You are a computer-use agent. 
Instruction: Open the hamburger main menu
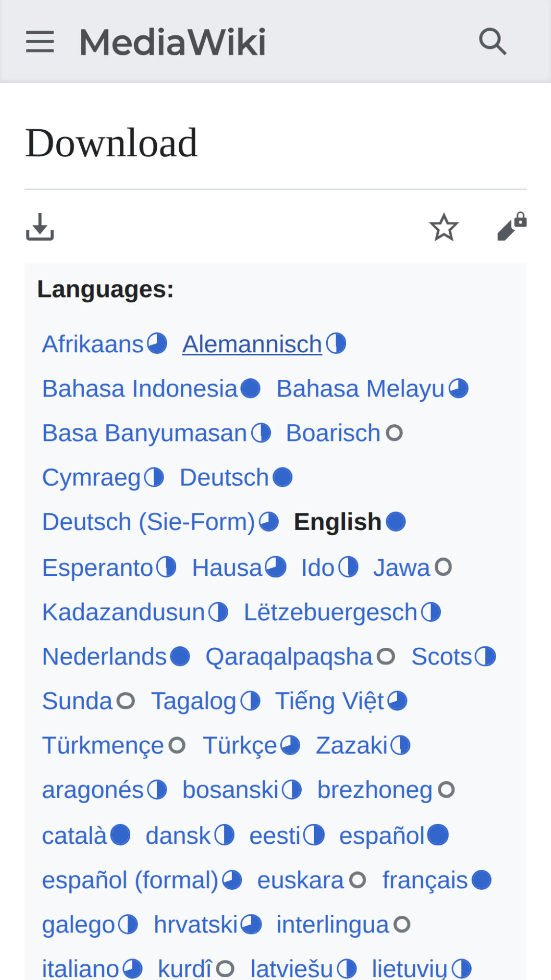click(40, 42)
